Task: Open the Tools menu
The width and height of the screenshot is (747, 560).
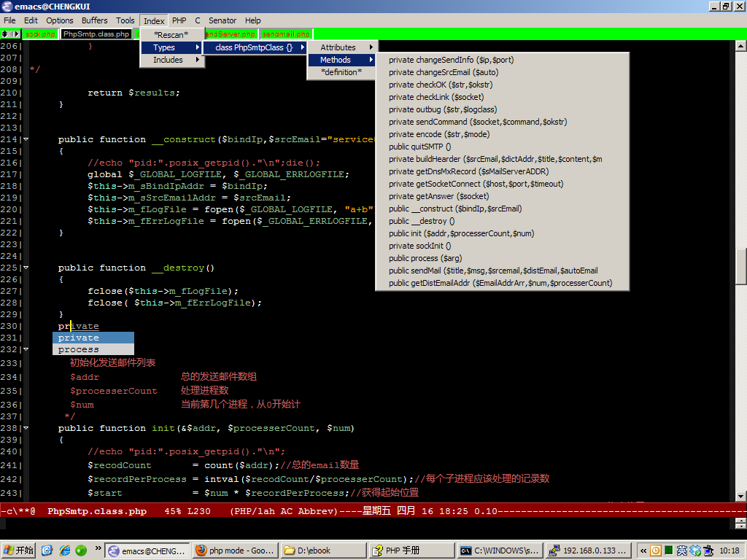Action: tap(125, 20)
